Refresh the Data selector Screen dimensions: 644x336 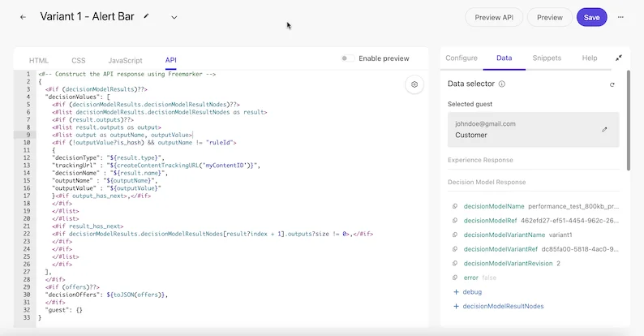(x=612, y=84)
